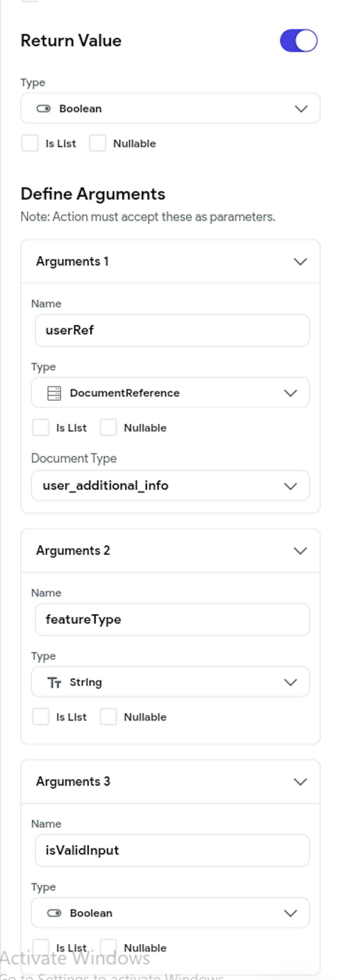Click the isValidInput name input field
340x980 pixels.
point(172,850)
